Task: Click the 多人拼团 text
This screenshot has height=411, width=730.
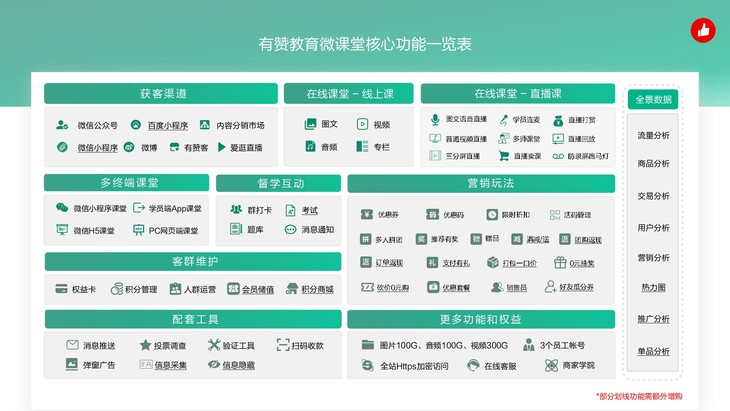Action: tap(389, 240)
